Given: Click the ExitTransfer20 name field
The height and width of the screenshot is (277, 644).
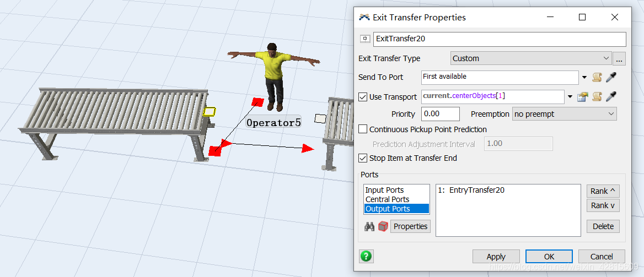Looking at the screenshot, I should [500, 39].
